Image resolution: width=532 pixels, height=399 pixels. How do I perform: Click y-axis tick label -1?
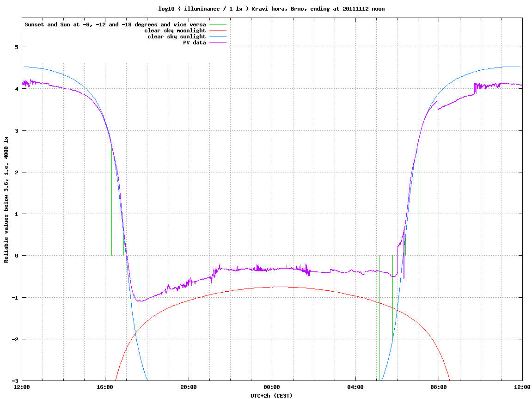point(15,298)
